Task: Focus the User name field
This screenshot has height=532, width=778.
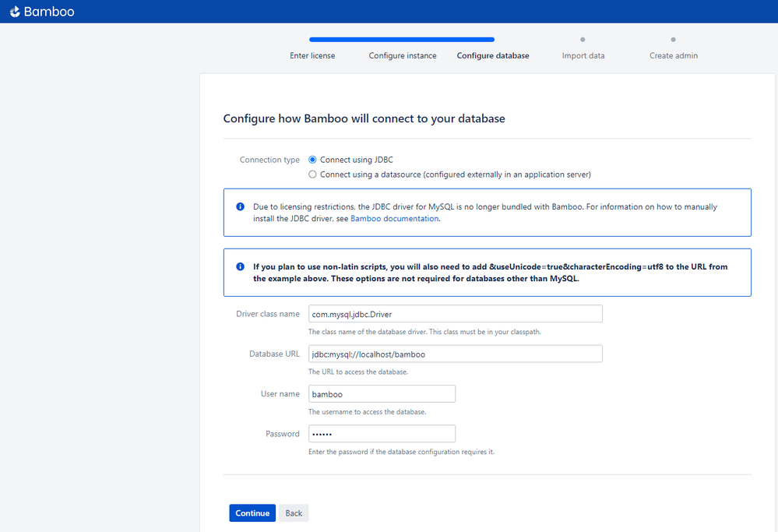Action: click(382, 393)
